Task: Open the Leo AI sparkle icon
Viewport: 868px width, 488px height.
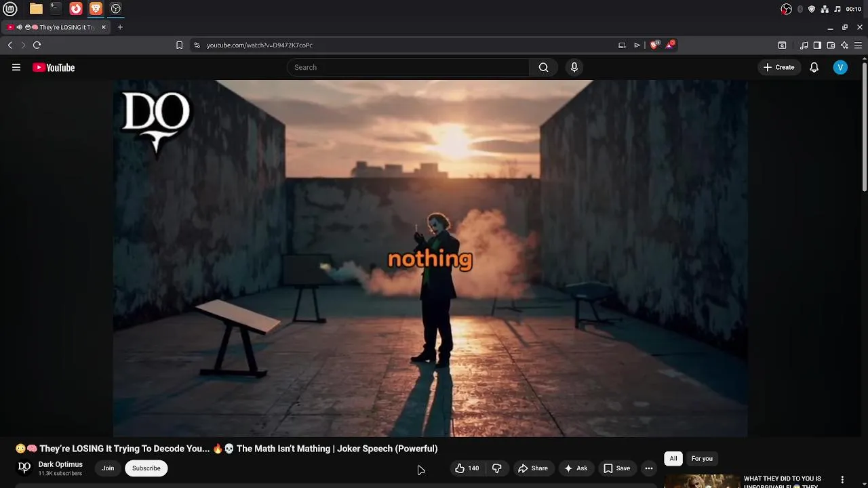Action: click(844, 45)
